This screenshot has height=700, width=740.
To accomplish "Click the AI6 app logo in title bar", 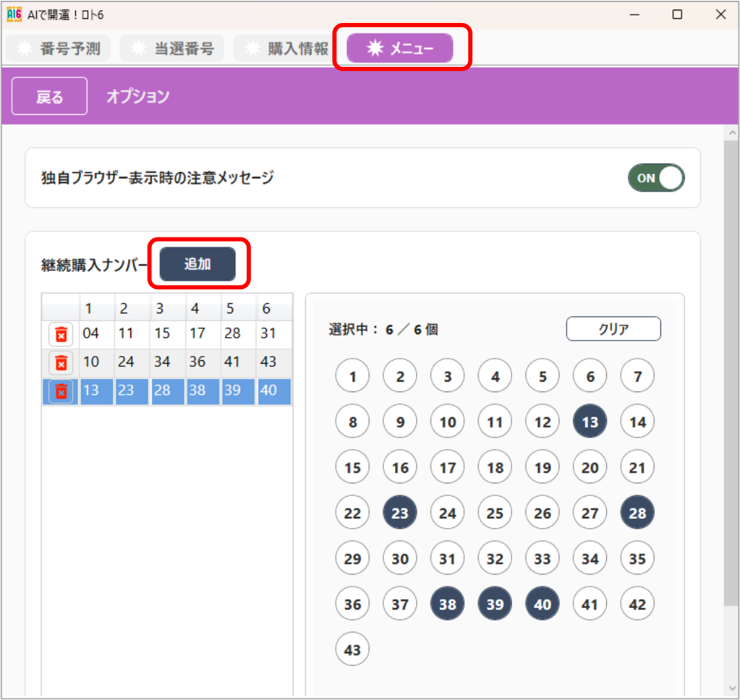I will click(x=14, y=14).
